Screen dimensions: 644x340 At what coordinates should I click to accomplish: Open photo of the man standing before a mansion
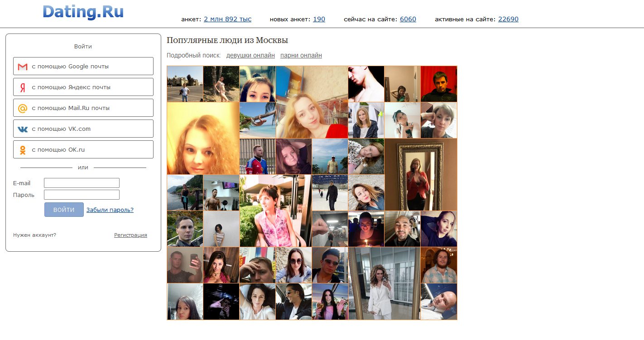pyautogui.click(x=185, y=84)
